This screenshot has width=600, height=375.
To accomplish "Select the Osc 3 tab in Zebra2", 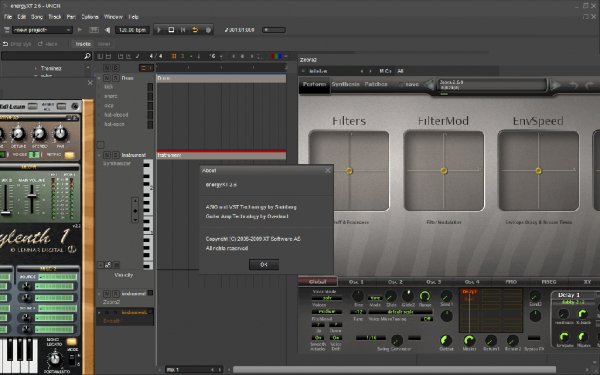I will coord(434,282).
